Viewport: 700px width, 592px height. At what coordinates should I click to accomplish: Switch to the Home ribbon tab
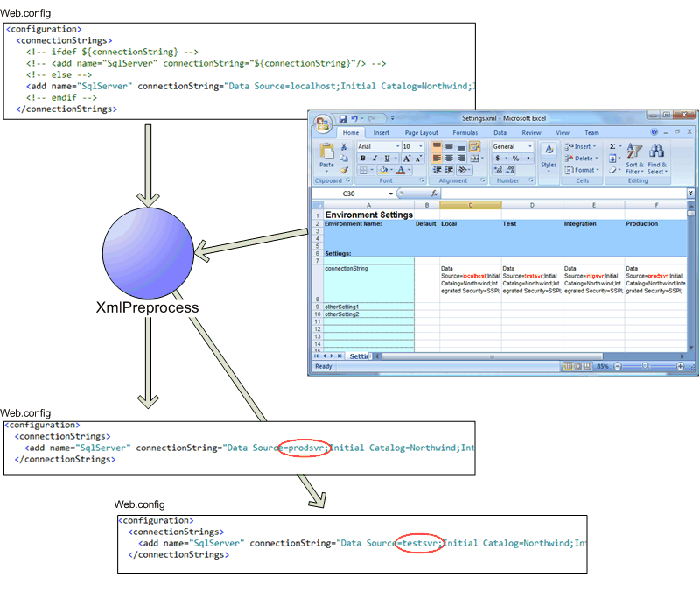351,133
